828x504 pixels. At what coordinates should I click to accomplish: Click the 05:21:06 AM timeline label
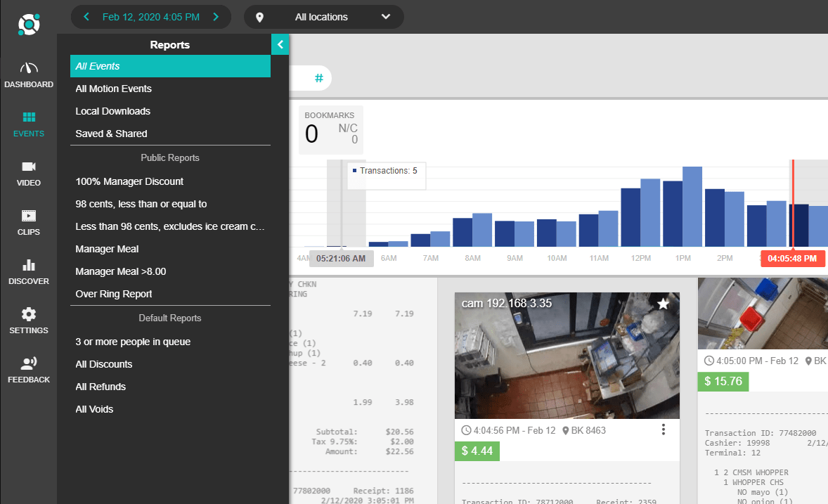pyautogui.click(x=341, y=259)
